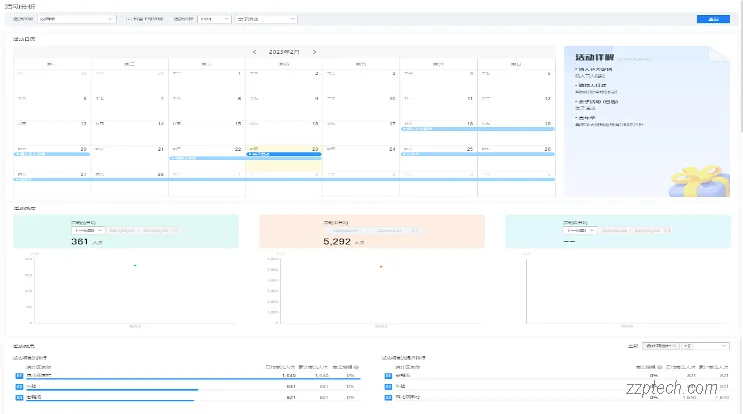
Task: Remove the first tag in ranking filter selector
Action: tap(673, 345)
